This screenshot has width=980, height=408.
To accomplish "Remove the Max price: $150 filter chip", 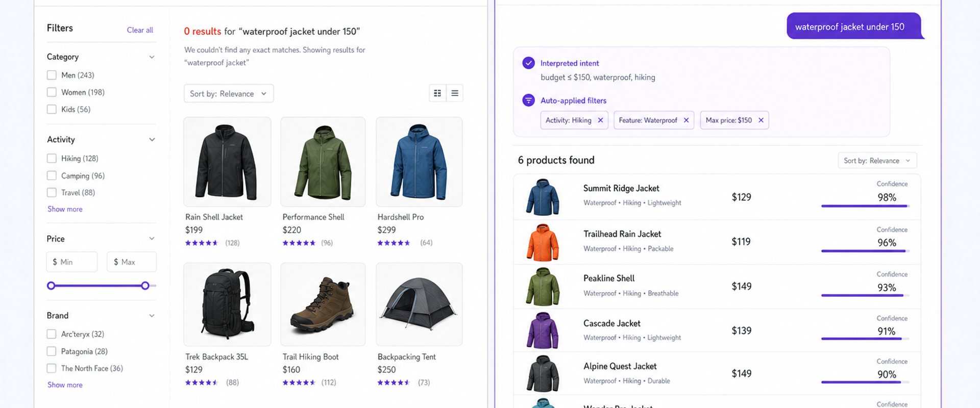I will [x=761, y=120].
